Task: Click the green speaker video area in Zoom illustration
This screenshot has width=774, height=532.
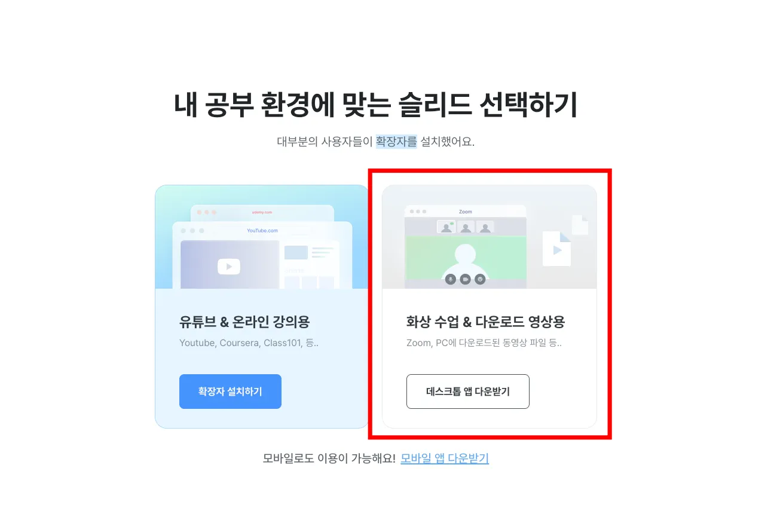Action: [466, 257]
